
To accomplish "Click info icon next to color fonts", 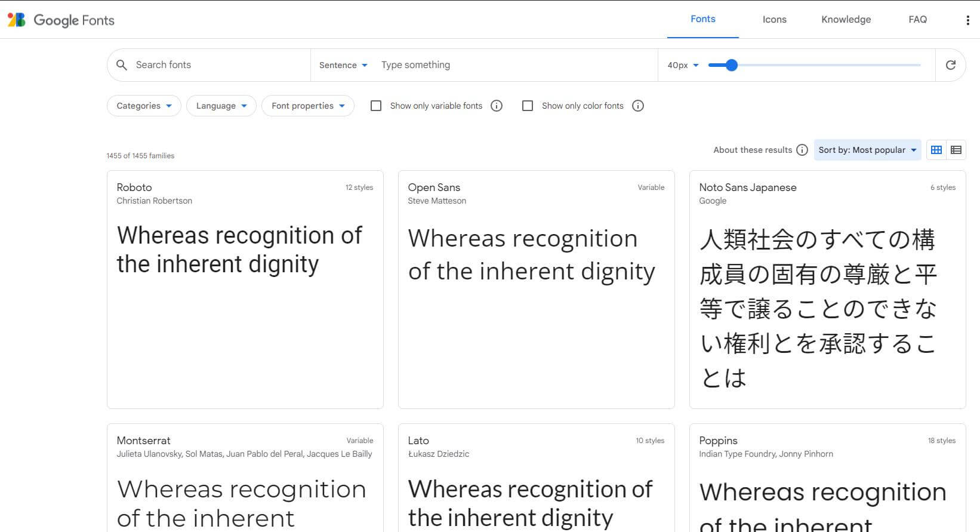I will pyautogui.click(x=638, y=106).
